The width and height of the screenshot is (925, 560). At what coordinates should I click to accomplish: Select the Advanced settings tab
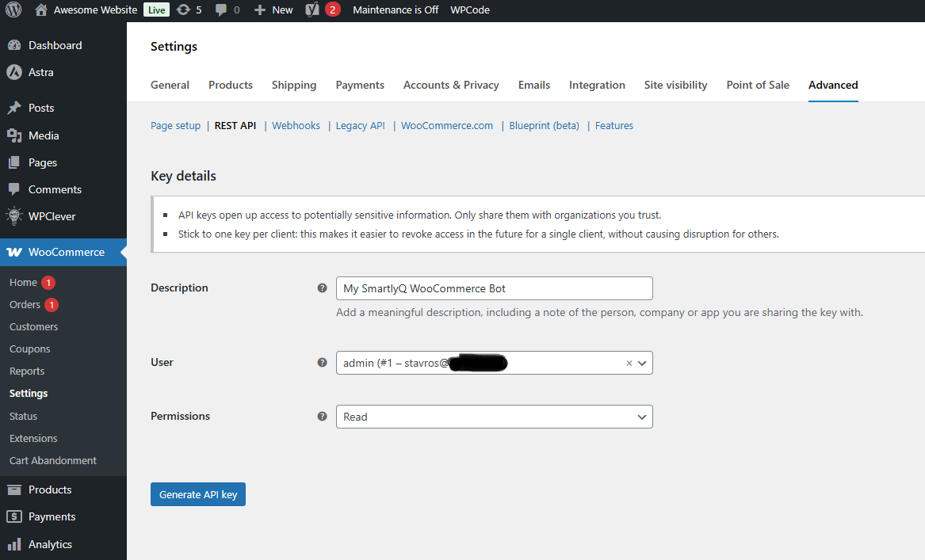[x=833, y=85]
